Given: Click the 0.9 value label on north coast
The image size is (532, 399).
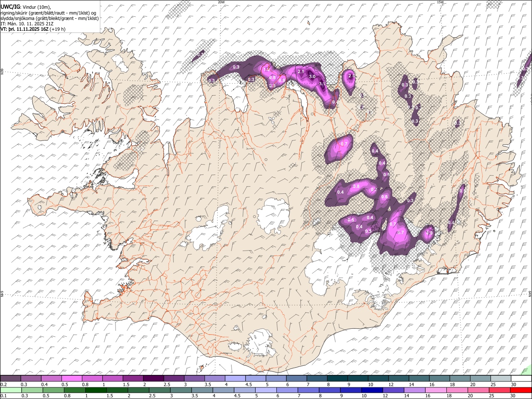Looking at the screenshot, I should click(x=282, y=80).
